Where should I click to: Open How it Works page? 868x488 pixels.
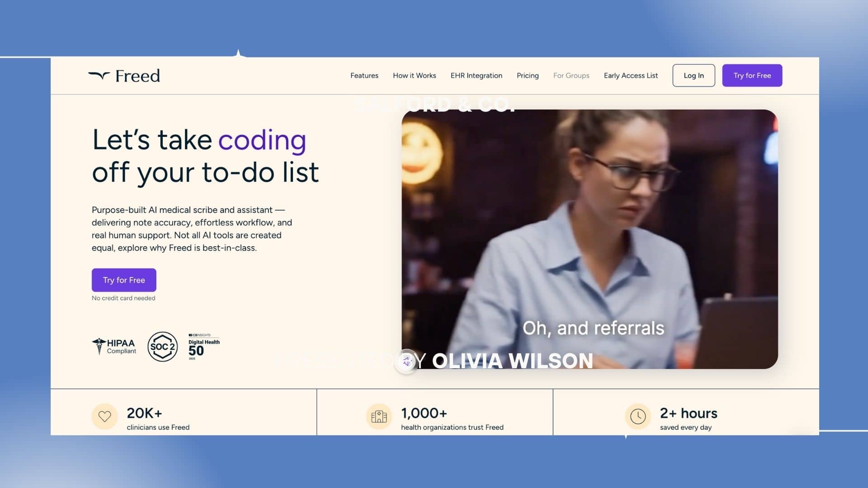click(414, 75)
